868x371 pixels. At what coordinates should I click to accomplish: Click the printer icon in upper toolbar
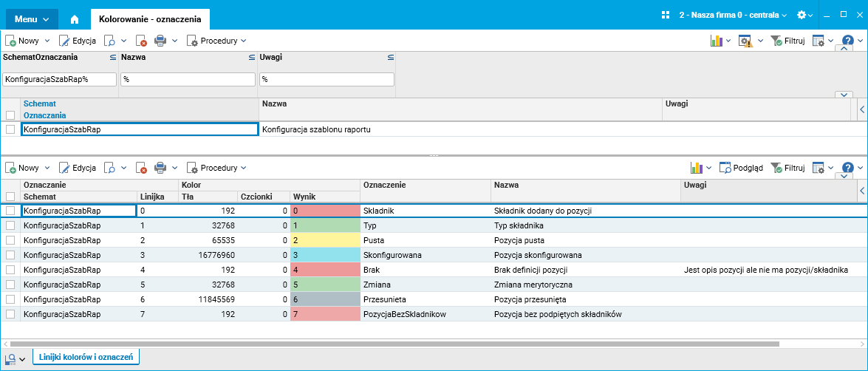160,41
